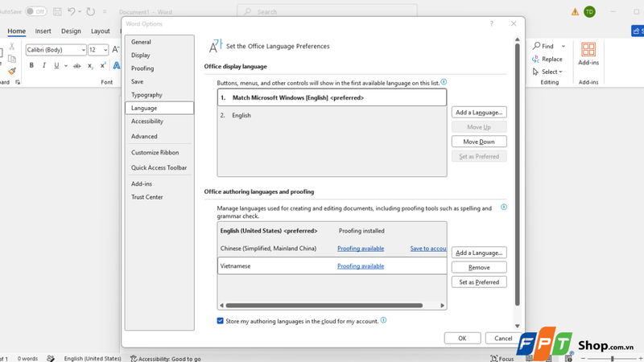This screenshot has width=644, height=362.
Task: Open Quick Access Toolbar options category
Action: click(159, 167)
